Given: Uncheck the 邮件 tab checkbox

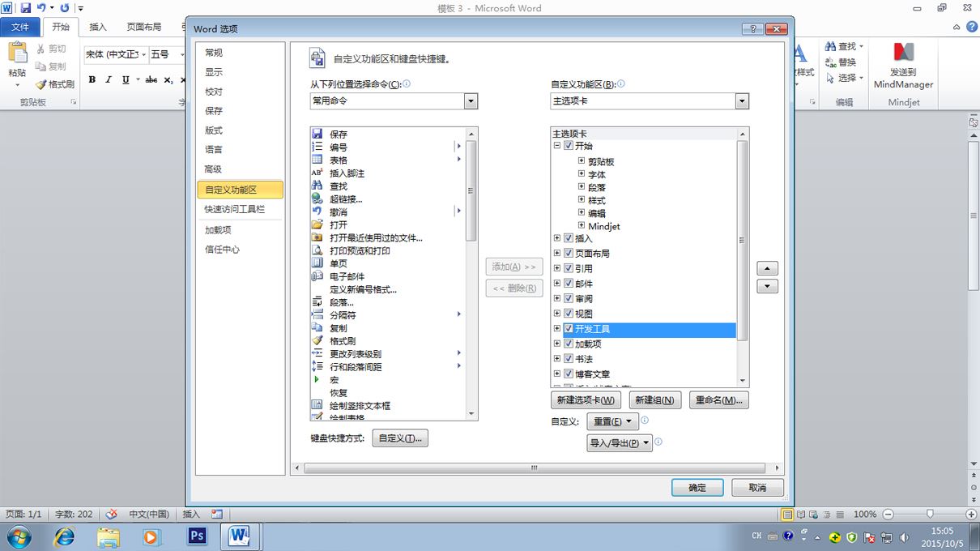Looking at the screenshot, I should 569,284.
